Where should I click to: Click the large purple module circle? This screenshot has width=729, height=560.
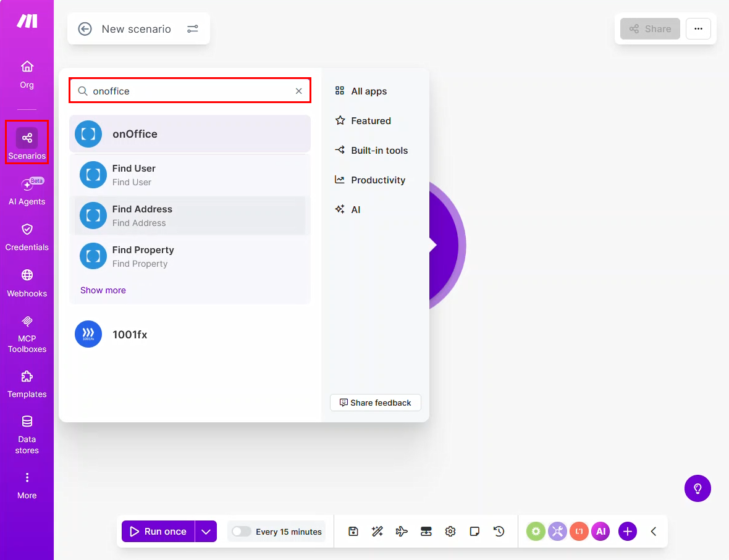(446, 245)
